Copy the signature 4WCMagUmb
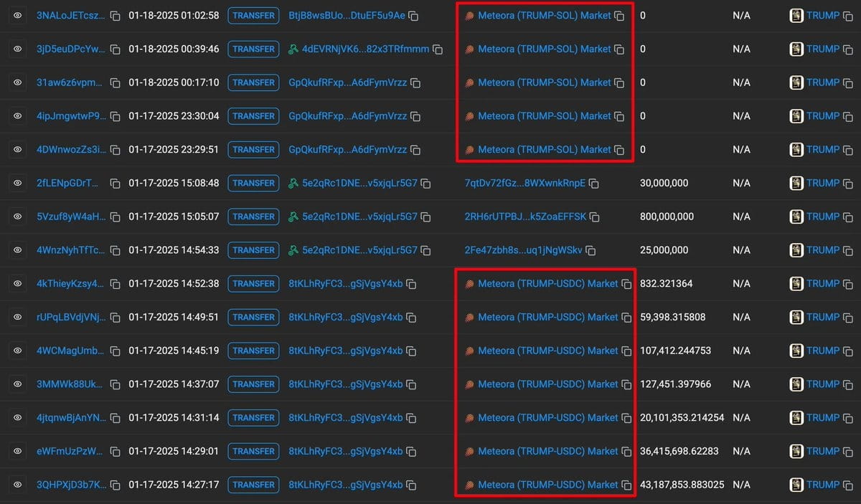 pyautogui.click(x=116, y=351)
